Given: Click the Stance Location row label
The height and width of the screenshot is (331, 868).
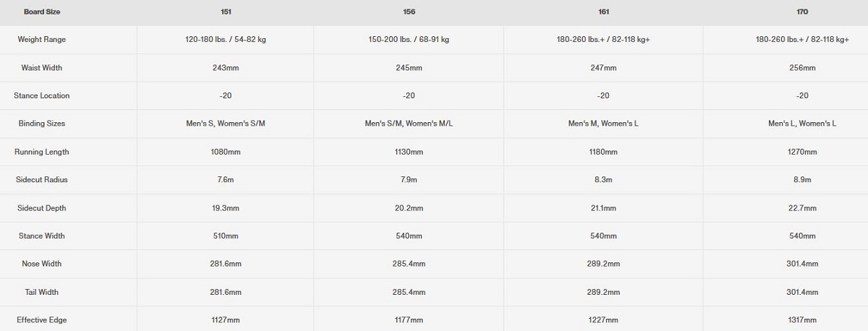Looking at the screenshot, I should click(41, 96).
